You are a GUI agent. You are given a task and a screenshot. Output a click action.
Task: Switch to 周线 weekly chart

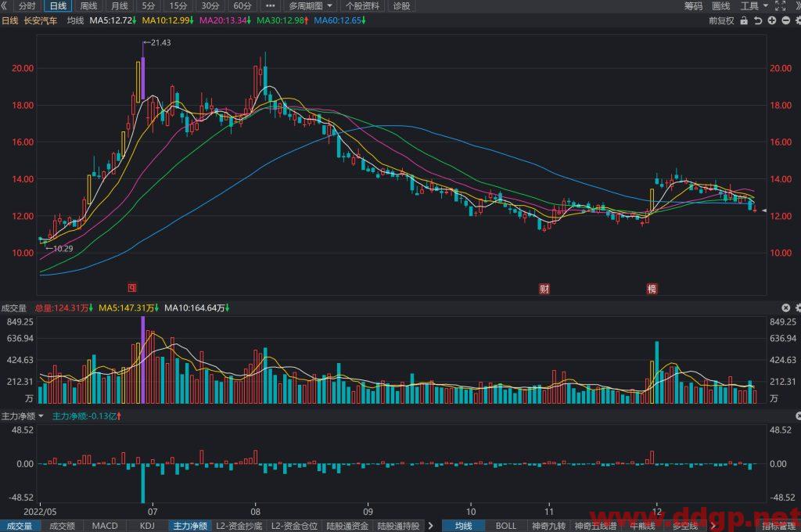(88, 5)
